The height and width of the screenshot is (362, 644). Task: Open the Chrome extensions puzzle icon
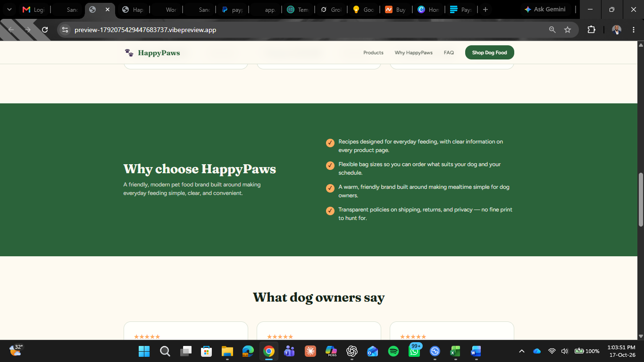pyautogui.click(x=591, y=30)
